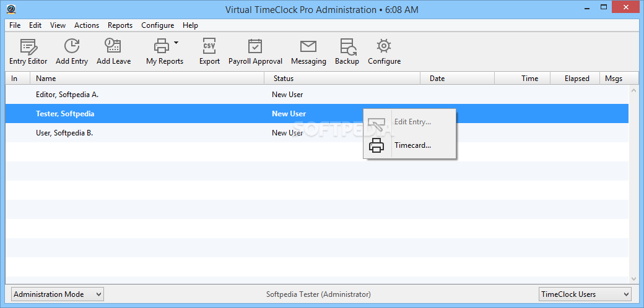Open My Reports printer icon
The height and width of the screenshot is (308, 644).
tap(162, 46)
